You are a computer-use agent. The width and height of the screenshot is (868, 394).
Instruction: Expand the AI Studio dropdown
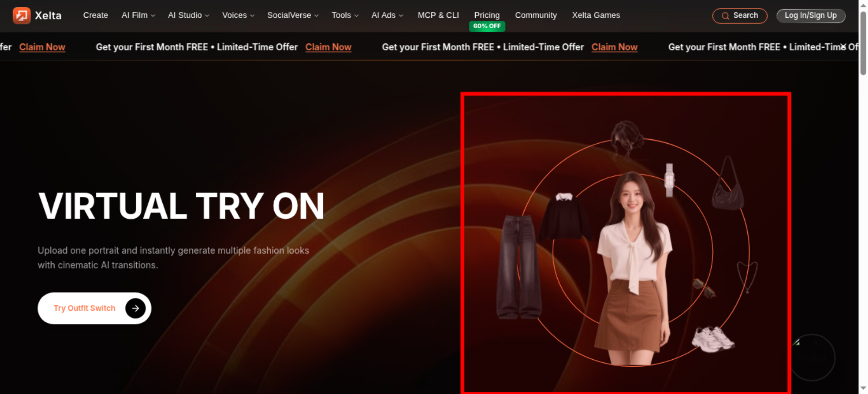(x=188, y=15)
